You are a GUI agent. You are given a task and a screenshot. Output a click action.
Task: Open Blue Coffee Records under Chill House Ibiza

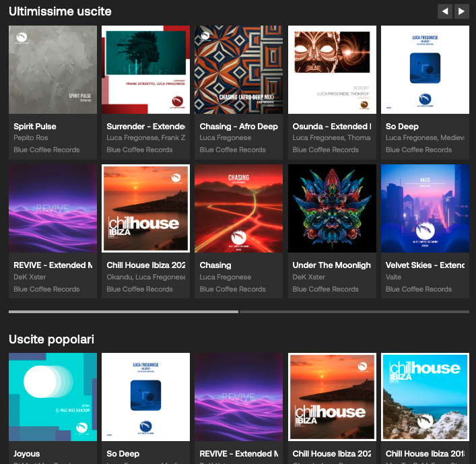139,289
